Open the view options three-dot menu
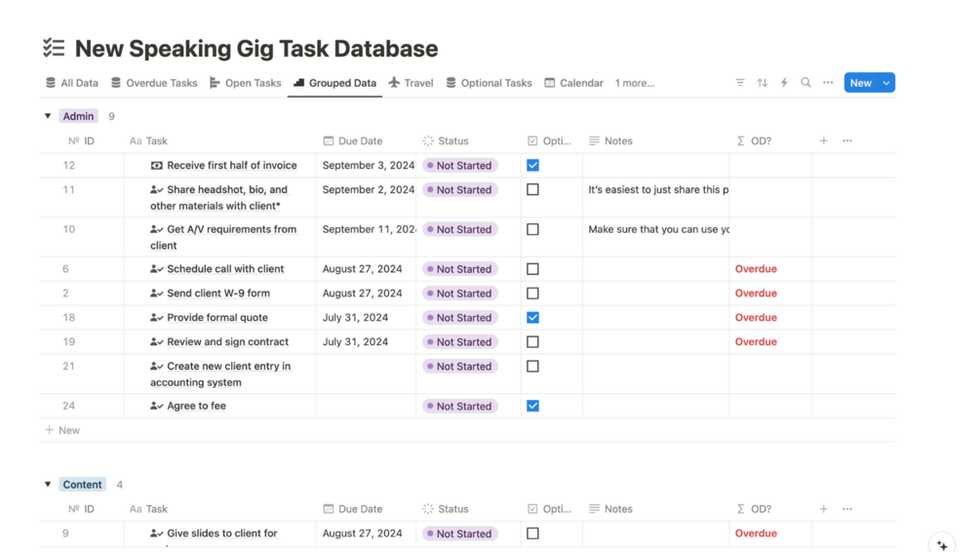The height and width of the screenshot is (552, 980). (x=828, y=83)
